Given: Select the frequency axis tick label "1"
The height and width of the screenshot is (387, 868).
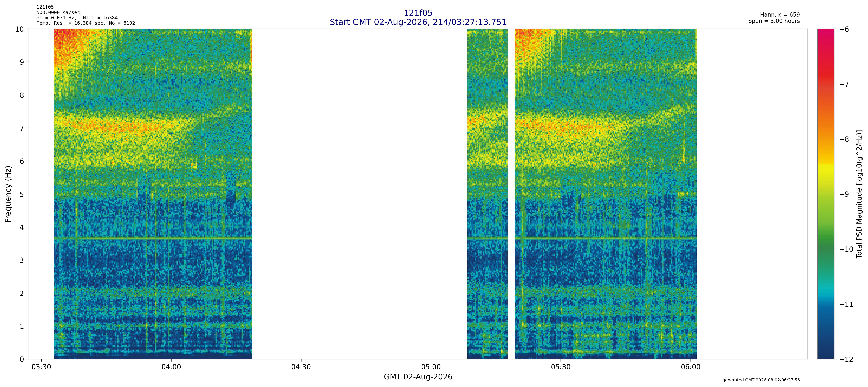Looking at the screenshot, I should click(22, 326).
